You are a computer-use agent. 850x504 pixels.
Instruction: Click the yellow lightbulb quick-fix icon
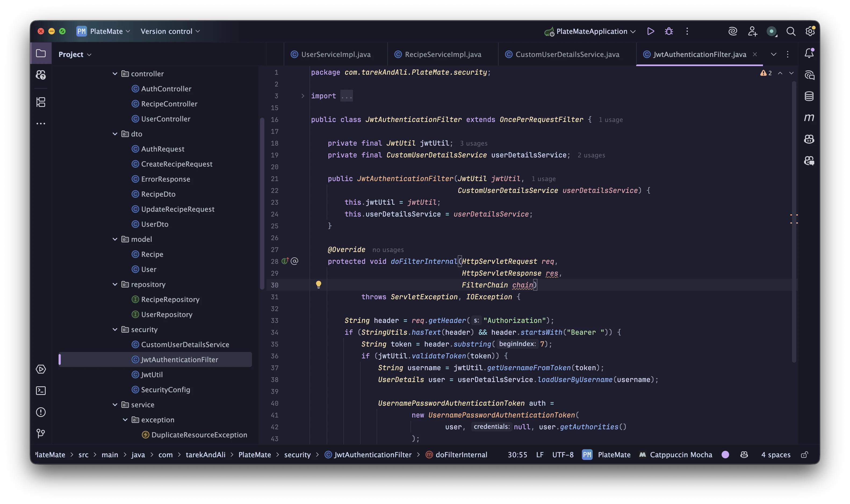318,285
